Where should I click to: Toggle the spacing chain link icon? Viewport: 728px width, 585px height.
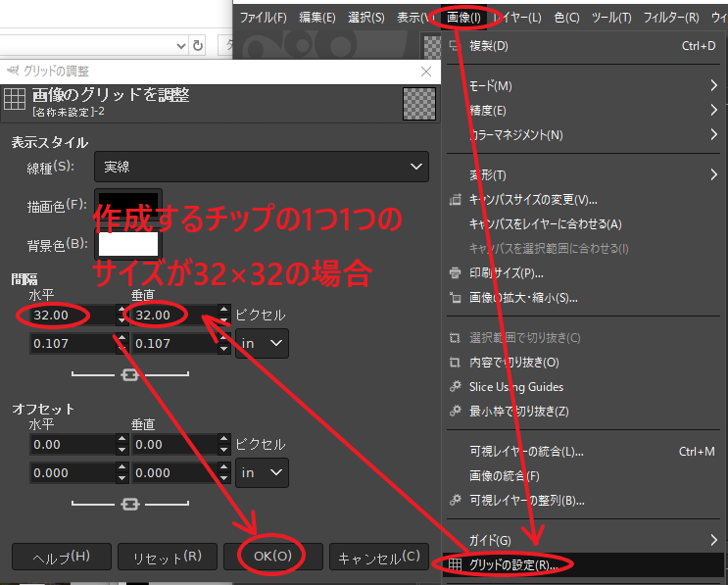tap(130, 374)
